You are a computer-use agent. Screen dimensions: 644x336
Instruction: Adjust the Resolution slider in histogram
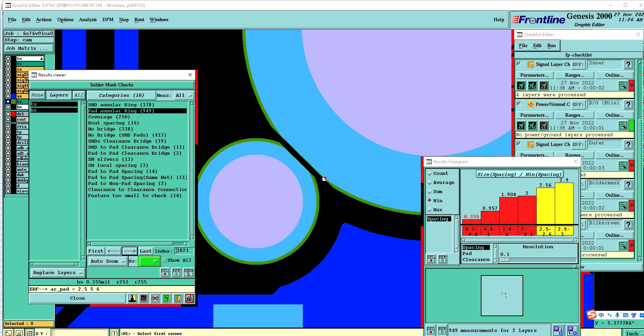(x=505, y=260)
